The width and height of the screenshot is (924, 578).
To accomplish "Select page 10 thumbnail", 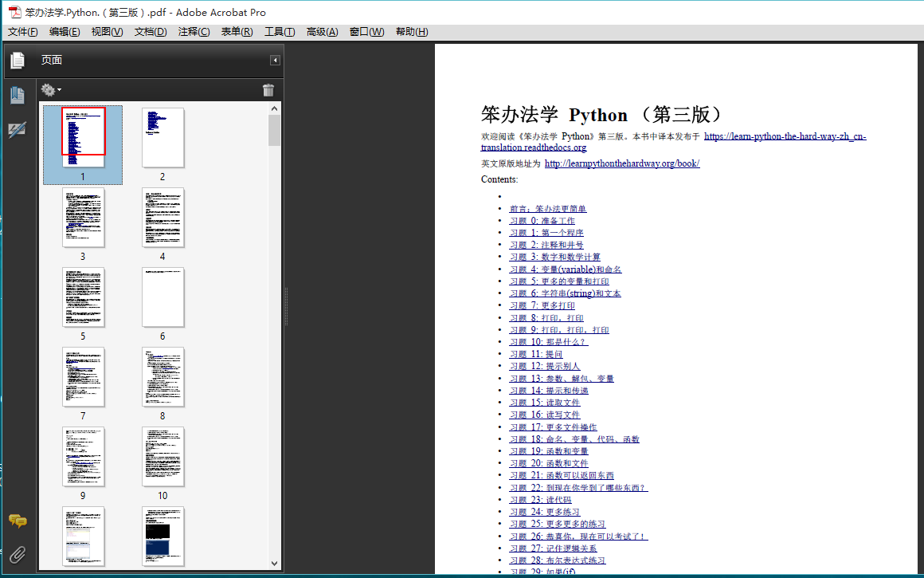I will pyautogui.click(x=162, y=456).
